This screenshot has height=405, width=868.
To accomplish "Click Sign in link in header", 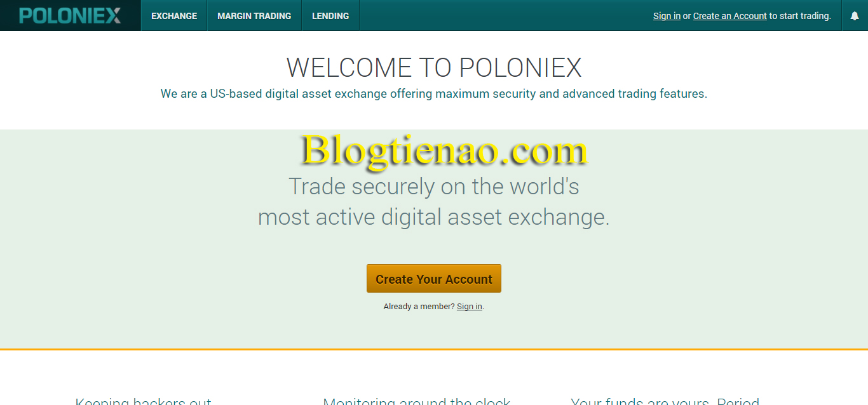I will pyautogui.click(x=667, y=16).
